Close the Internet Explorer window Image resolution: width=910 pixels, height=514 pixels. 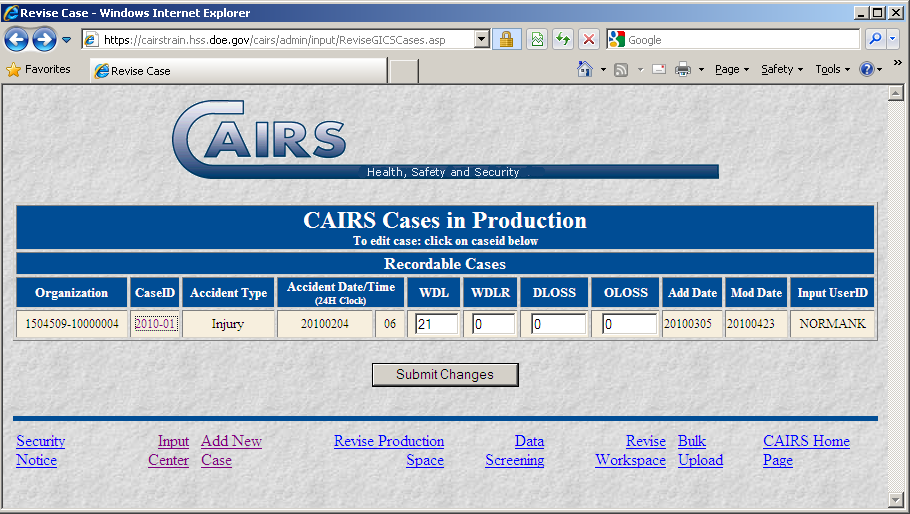click(894, 13)
